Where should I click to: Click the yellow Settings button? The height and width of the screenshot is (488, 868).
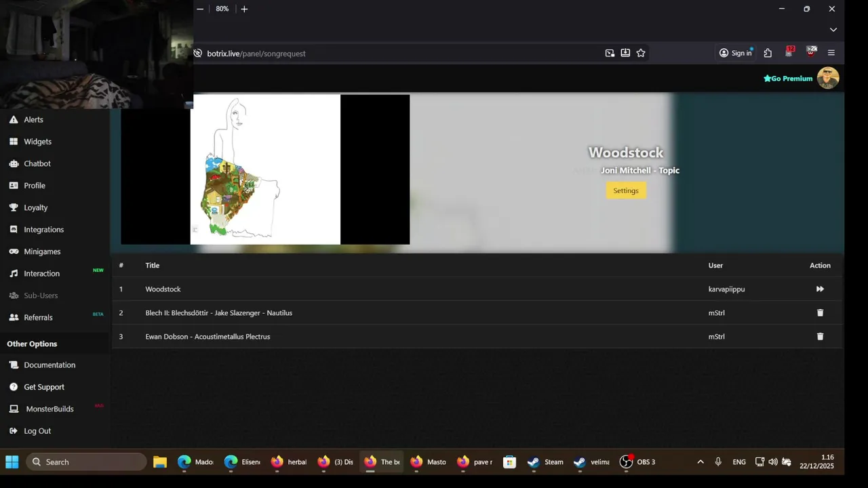coord(626,190)
